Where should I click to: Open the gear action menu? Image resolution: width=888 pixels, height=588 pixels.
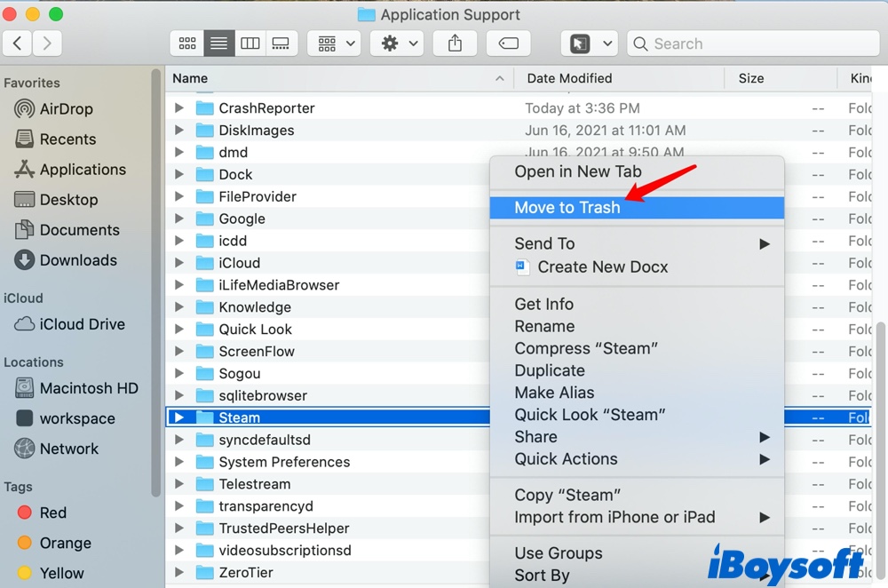click(x=399, y=43)
